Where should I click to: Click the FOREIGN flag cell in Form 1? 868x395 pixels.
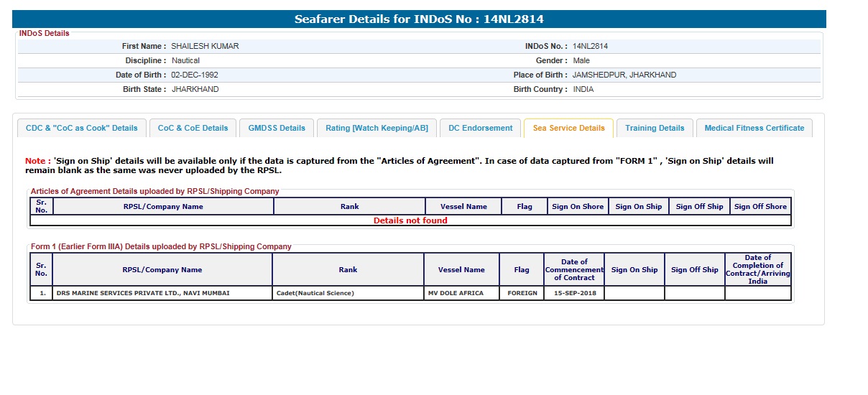coord(522,293)
